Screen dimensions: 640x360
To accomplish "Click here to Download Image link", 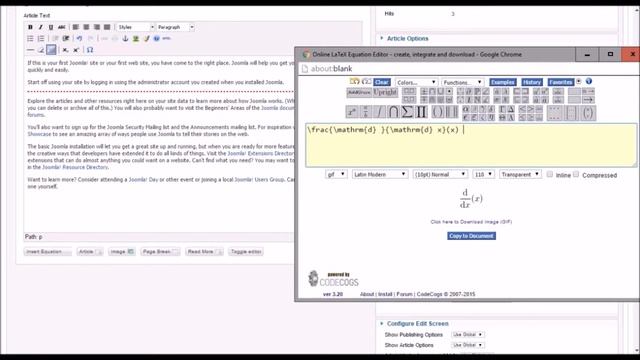I will click(471, 222).
